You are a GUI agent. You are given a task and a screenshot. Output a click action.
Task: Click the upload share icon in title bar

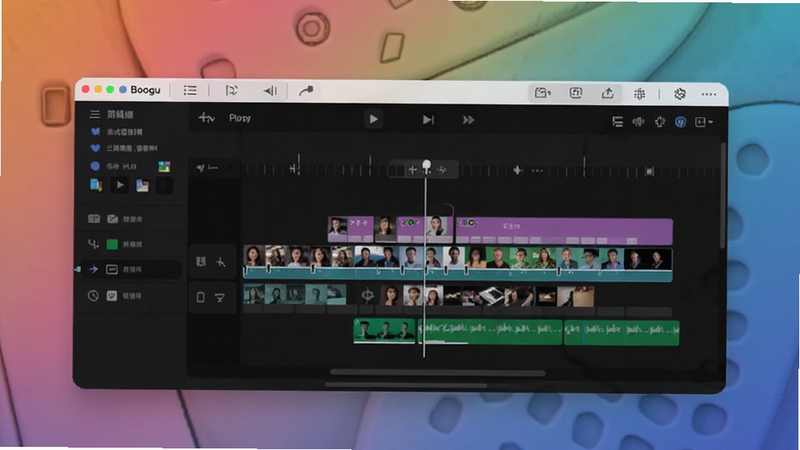point(607,93)
